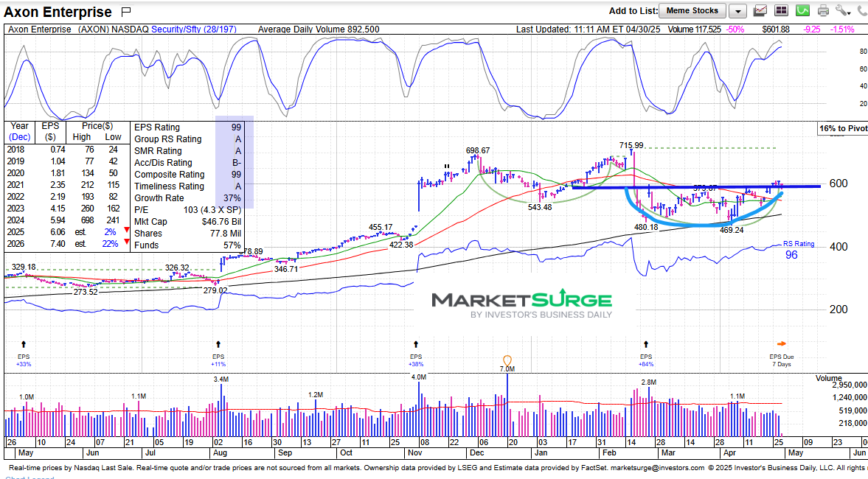Click the red arrow beside 2026 estimate 22%
The image size is (868, 479).
tap(127, 242)
